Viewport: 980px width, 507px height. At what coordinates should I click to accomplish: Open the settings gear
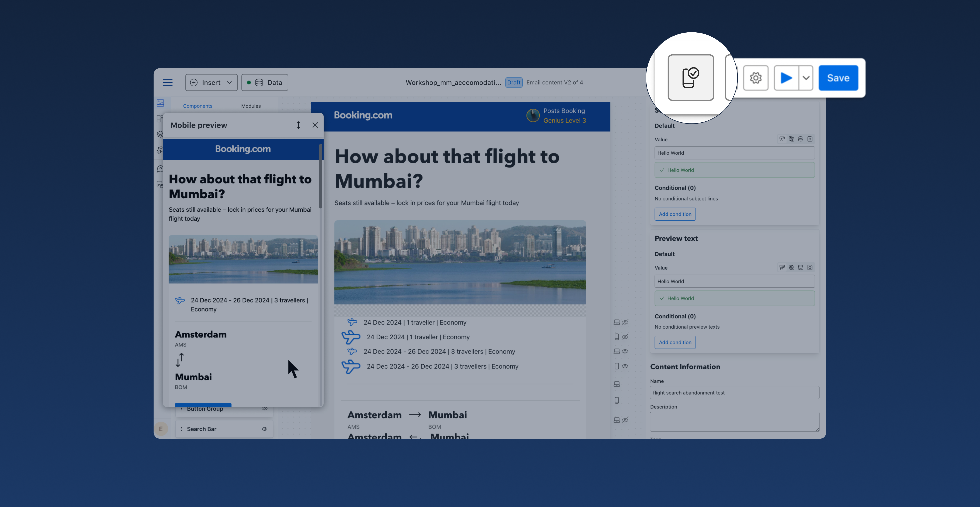[756, 78]
